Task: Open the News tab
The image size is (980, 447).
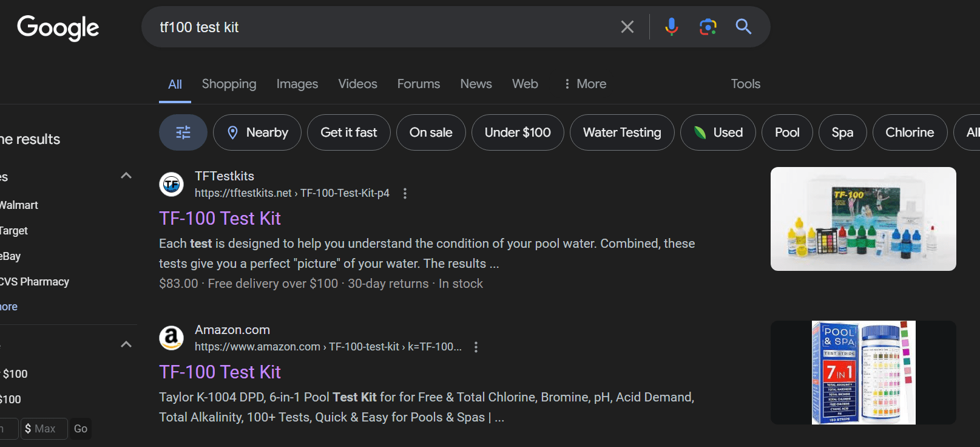Action: click(x=476, y=84)
